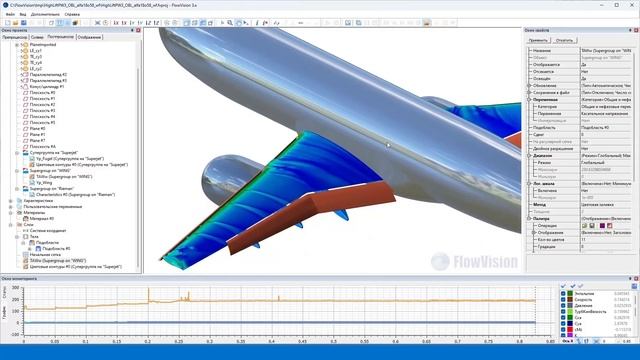Toggle the Давление checkbox in monitor legend
This screenshot has height=360, width=640.
coord(563,305)
